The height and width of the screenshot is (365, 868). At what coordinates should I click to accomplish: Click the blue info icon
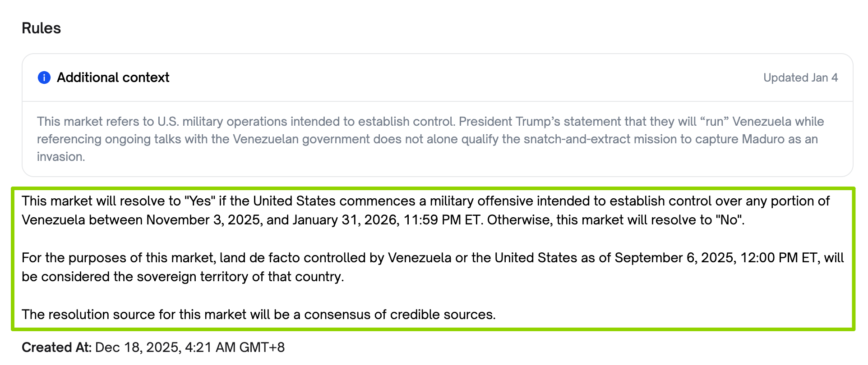coord(44,78)
